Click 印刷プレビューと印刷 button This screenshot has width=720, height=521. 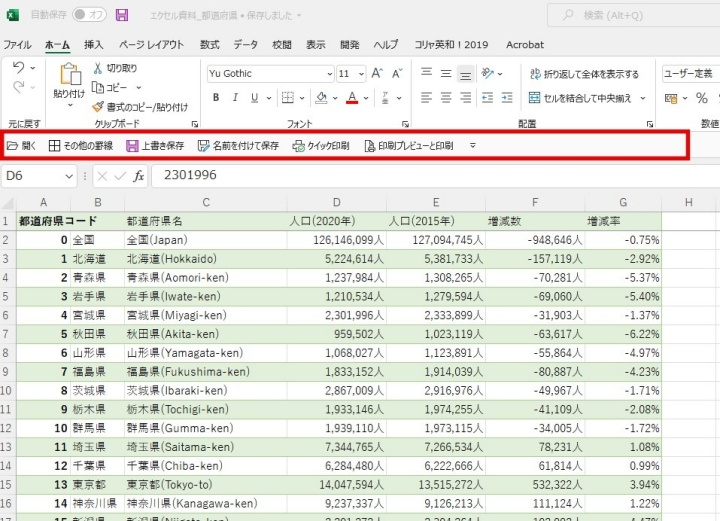click(409, 146)
